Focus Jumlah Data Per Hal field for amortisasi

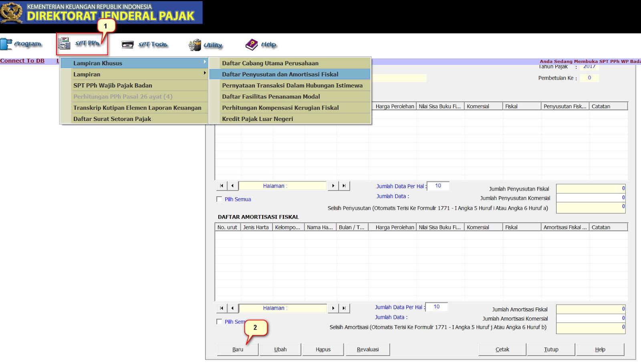(436, 307)
